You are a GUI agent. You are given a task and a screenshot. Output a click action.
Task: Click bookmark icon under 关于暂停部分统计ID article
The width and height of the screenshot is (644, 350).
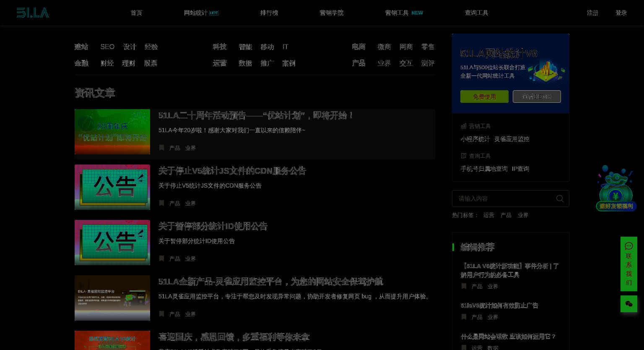tap(161, 259)
